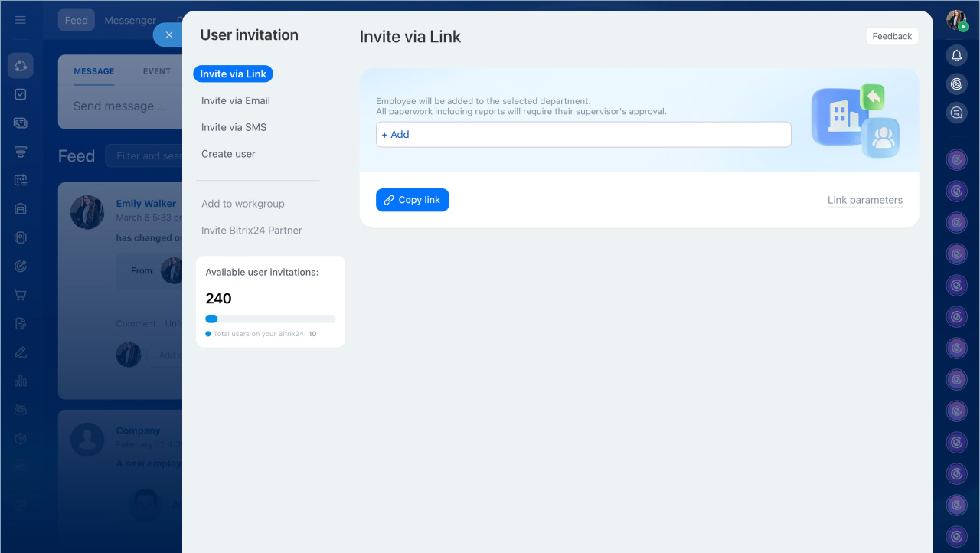
Task: Click + Add department selector field
Action: [x=583, y=135]
